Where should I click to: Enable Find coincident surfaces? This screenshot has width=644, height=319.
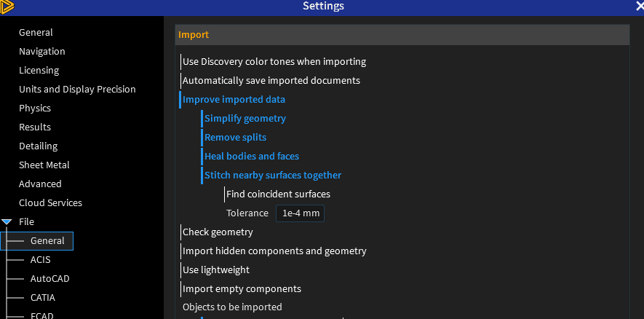coord(278,194)
